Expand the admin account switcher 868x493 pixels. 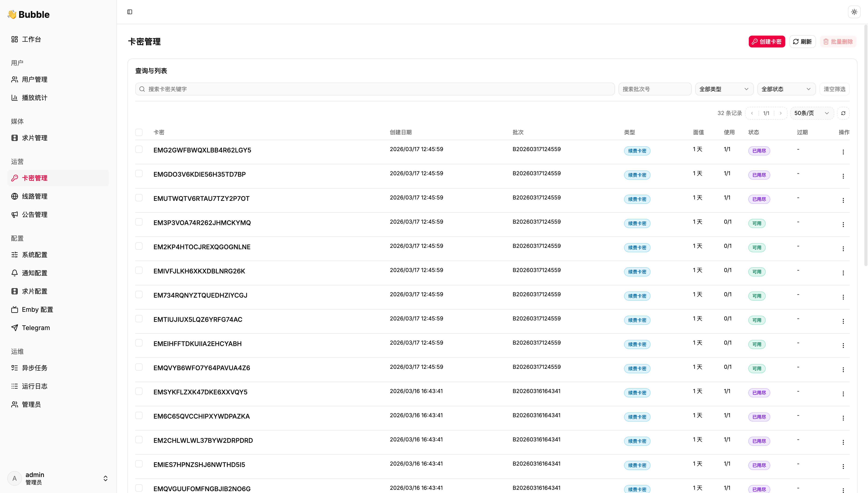tap(105, 478)
